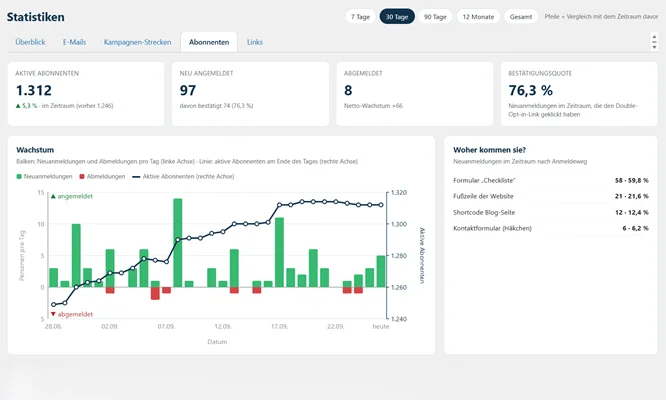
Task: Click the Kontaktformular (Häkchen) row
Action: 551,228
